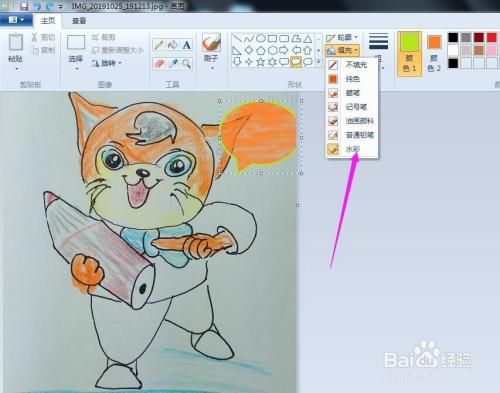Viewport: 500px width, 393px height.
Task: Choose the Cloud callout shape
Action: (307, 62)
